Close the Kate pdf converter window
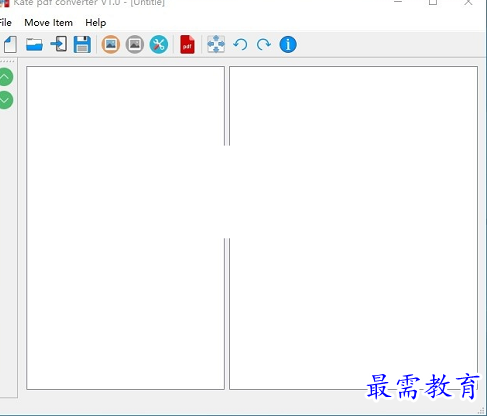The width and height of the screenshot is (488, 418). point(468,2)
